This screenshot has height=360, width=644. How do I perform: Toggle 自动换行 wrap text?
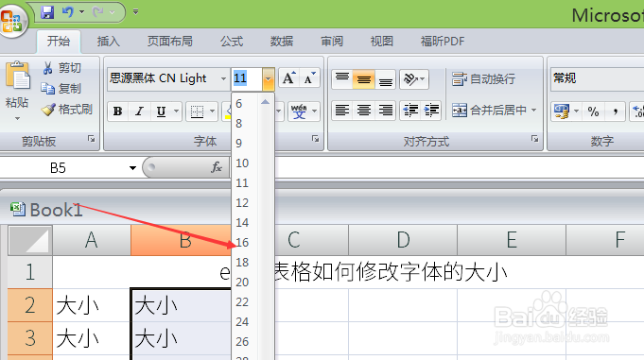coord(484,78)
